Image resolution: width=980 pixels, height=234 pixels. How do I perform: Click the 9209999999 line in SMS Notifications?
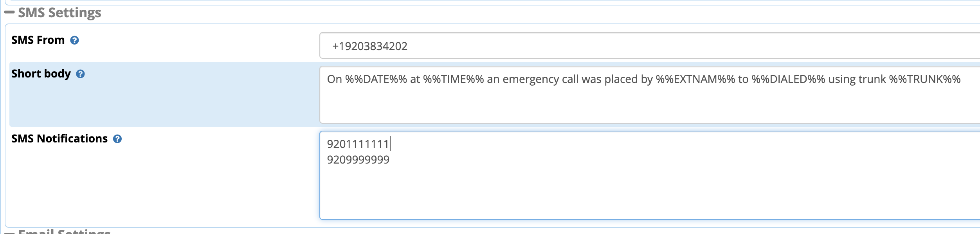358,160
